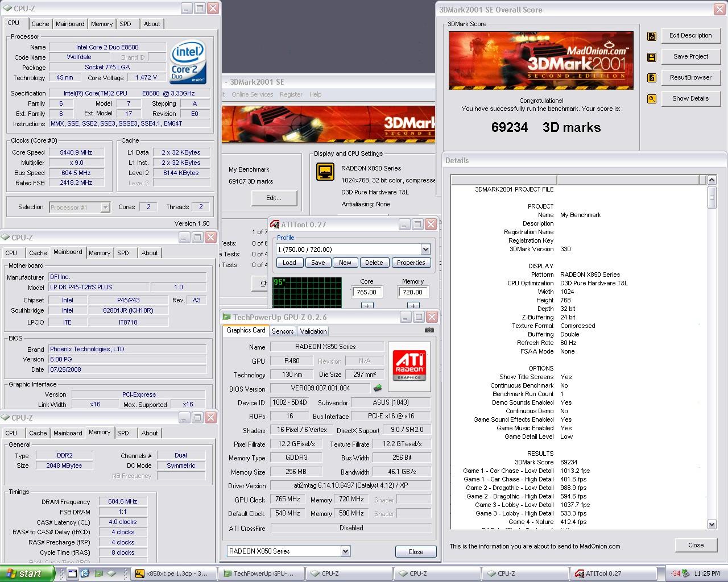728x582 pixels.
Task: Increase Core clock with plus button
Action: 367,306
